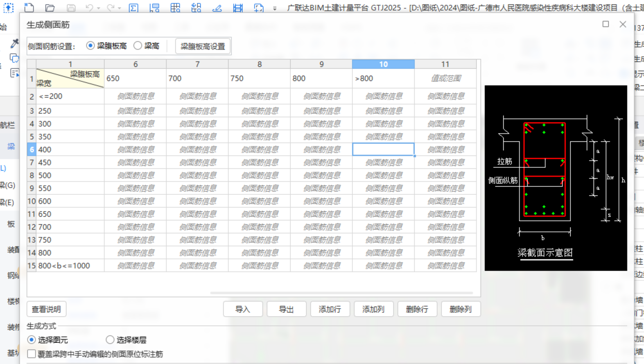Click the 导出 button

pyautogui.click(x=286, y=309)
